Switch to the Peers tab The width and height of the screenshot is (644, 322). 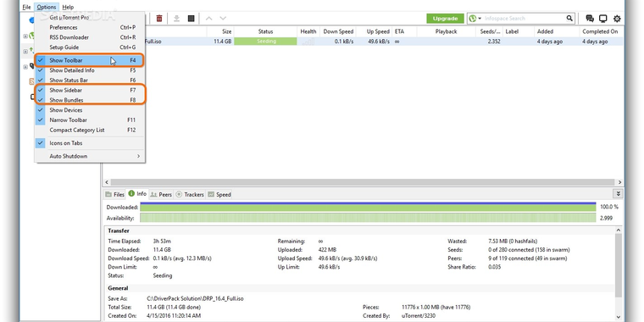(x=161, y=194)
